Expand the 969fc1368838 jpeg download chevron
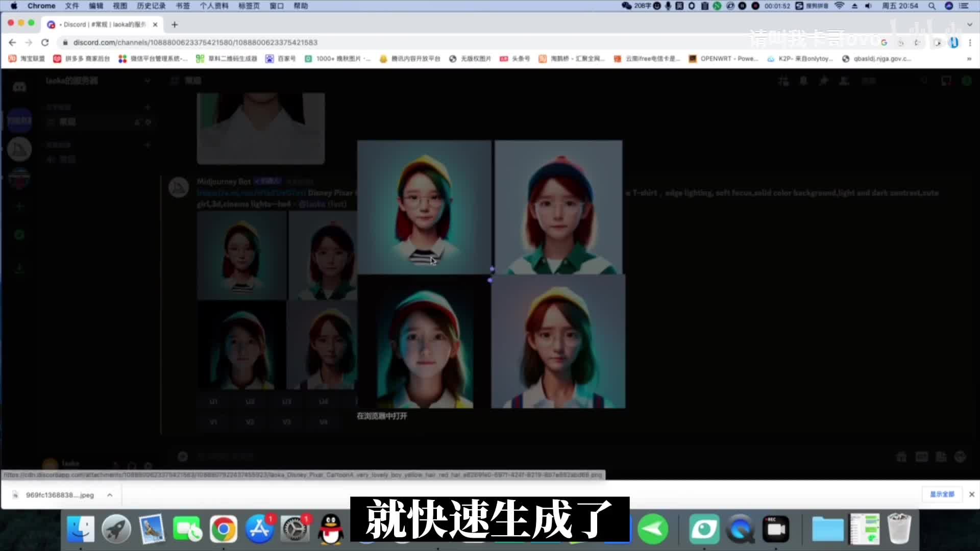 tap(110, 495)
